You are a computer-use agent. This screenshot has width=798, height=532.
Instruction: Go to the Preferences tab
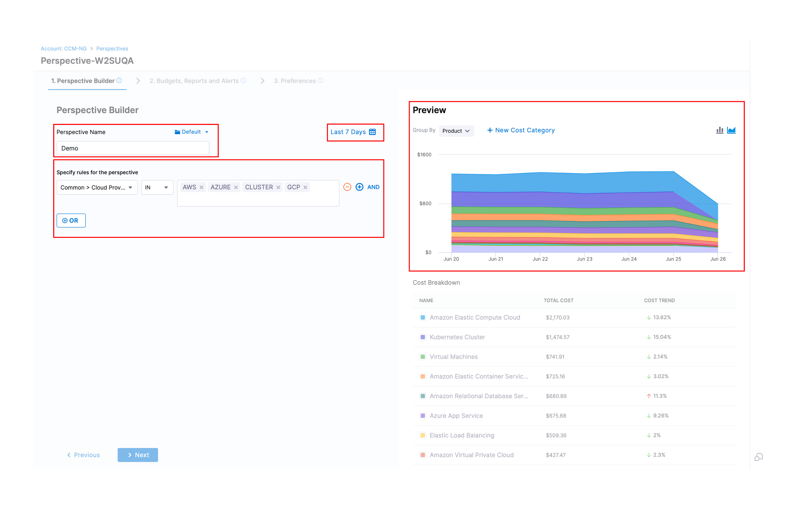294,81
